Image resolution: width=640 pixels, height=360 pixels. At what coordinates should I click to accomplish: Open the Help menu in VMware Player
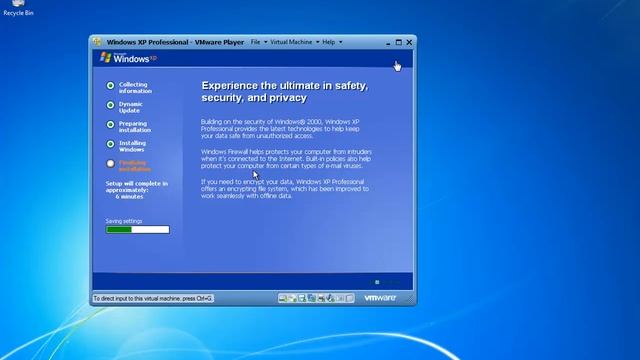click(x=329, y=42)
